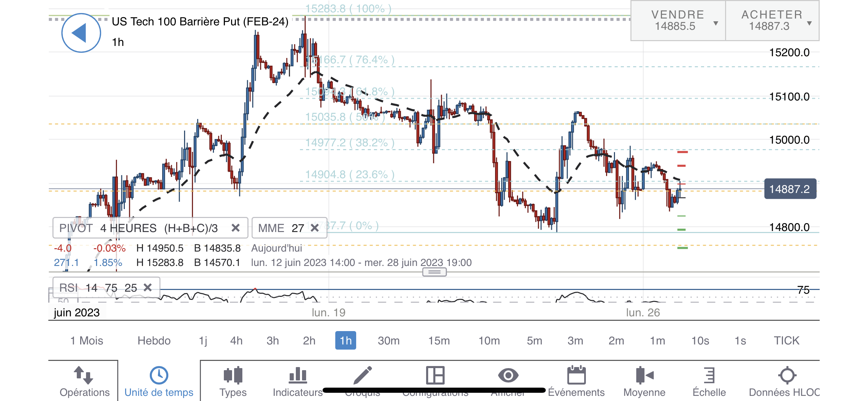868x401 pixels.
Task: Click the RSI panel resize handle
Action: [x=434, y=272]
